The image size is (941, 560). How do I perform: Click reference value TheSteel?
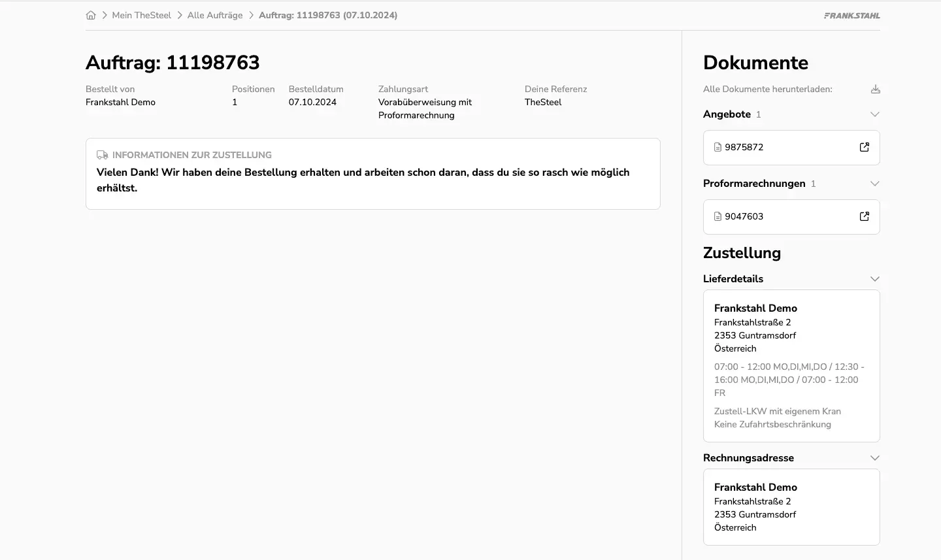point(543,102)
